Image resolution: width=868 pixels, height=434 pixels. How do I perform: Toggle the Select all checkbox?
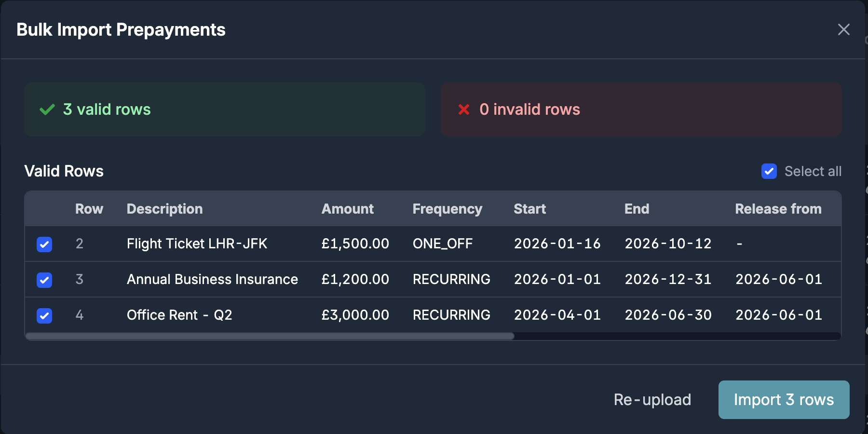(769, 171)
